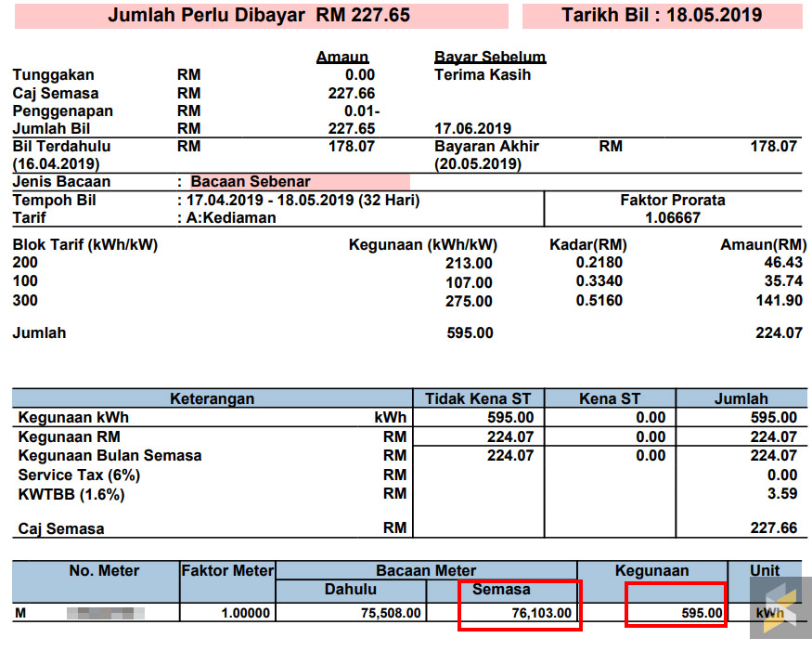Select the 0.5160 tariff rate
This screenshot has width=812, height=651.
coord(599,301)
